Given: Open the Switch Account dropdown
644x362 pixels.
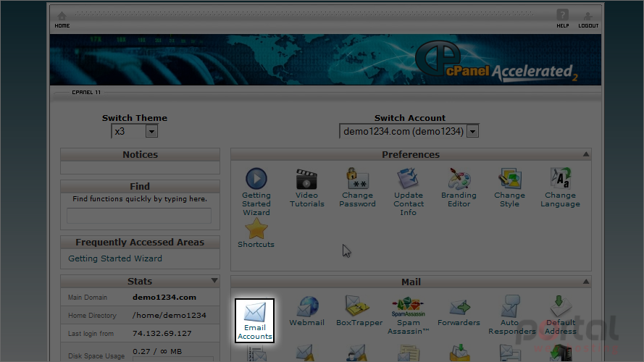Looking at the screenshot, I should (x=409, y=131).
